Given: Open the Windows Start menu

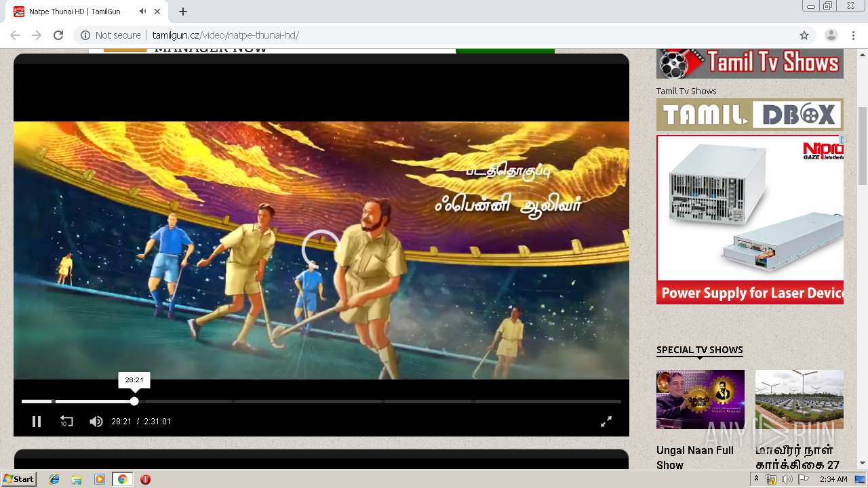Looking at the screenshot, I should click(19, 479).
